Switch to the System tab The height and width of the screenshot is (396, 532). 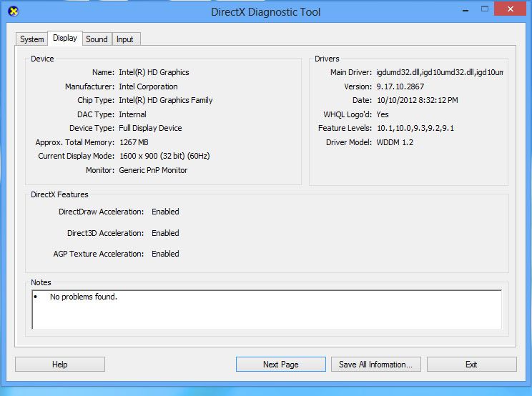click(x=31, y=39)
